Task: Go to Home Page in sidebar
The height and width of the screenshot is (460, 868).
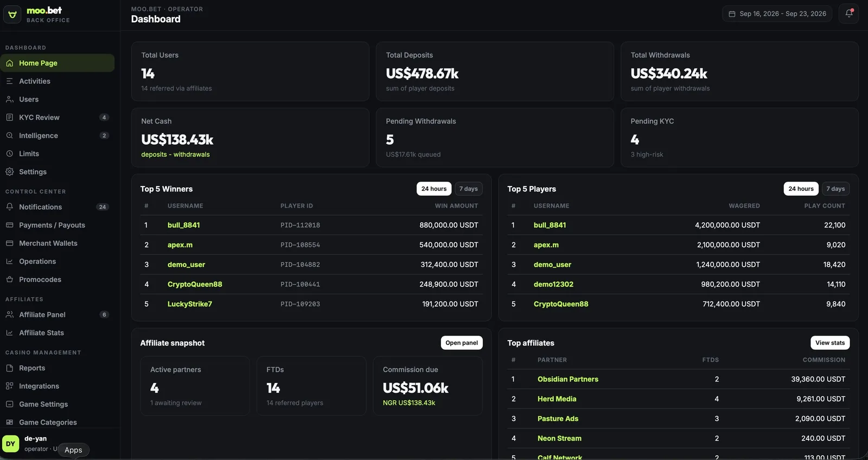Action: 58,63
